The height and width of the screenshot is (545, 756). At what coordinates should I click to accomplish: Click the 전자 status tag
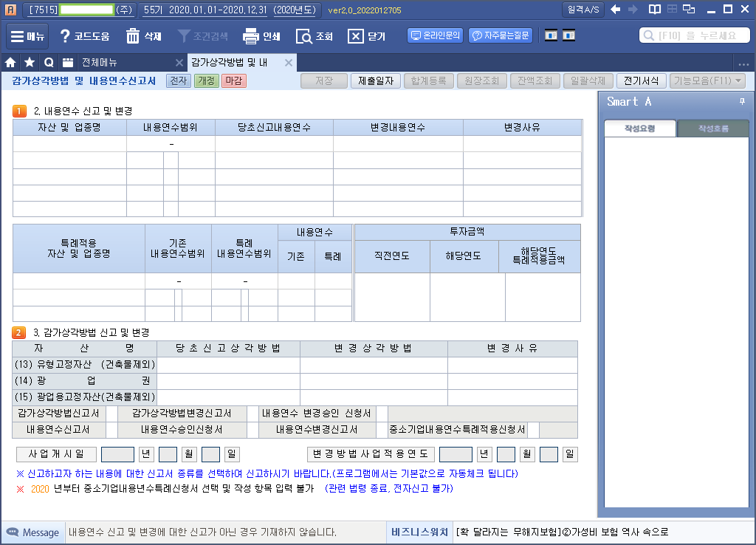pyautogui.click(x=179, y=80)
